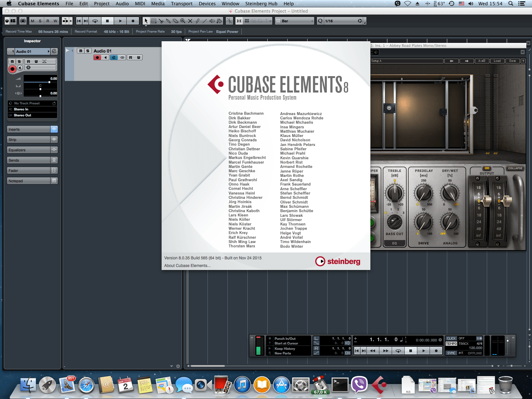Viewport: 532px width, 399px height.
Task: Select the Object Selection arrow tool
Action: [x=146, y=21]
